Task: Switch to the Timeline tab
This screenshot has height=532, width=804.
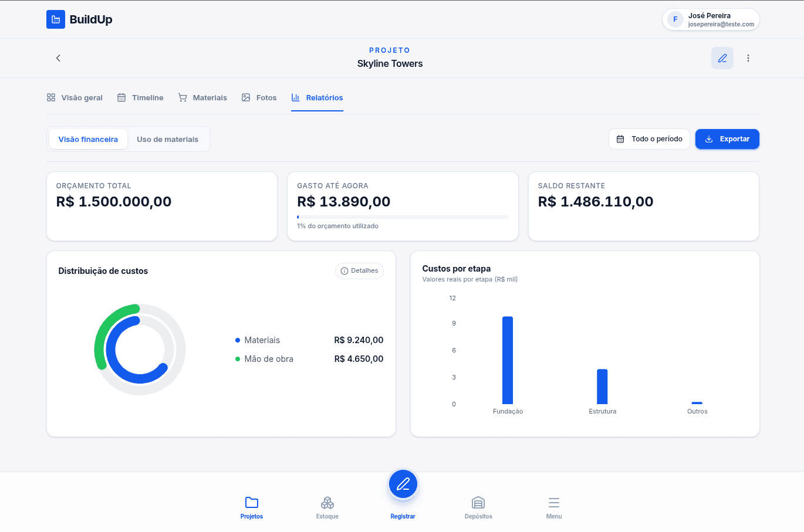Action: [140, 97]
